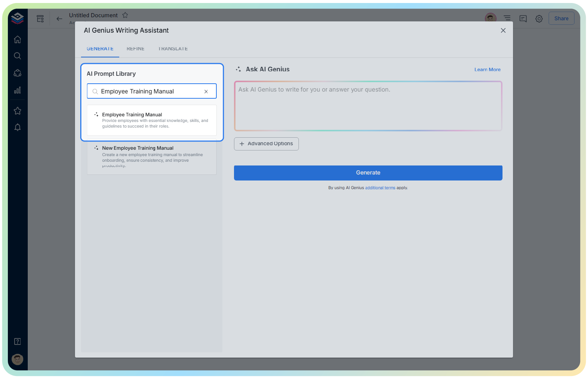
Task: Open the table of contents lines icon
Action: (x=507, y=18)
